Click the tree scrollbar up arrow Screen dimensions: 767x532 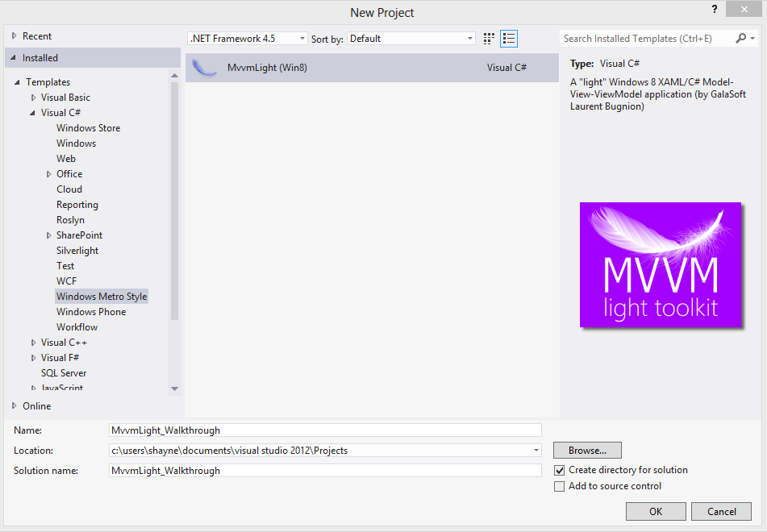point(175,75)
